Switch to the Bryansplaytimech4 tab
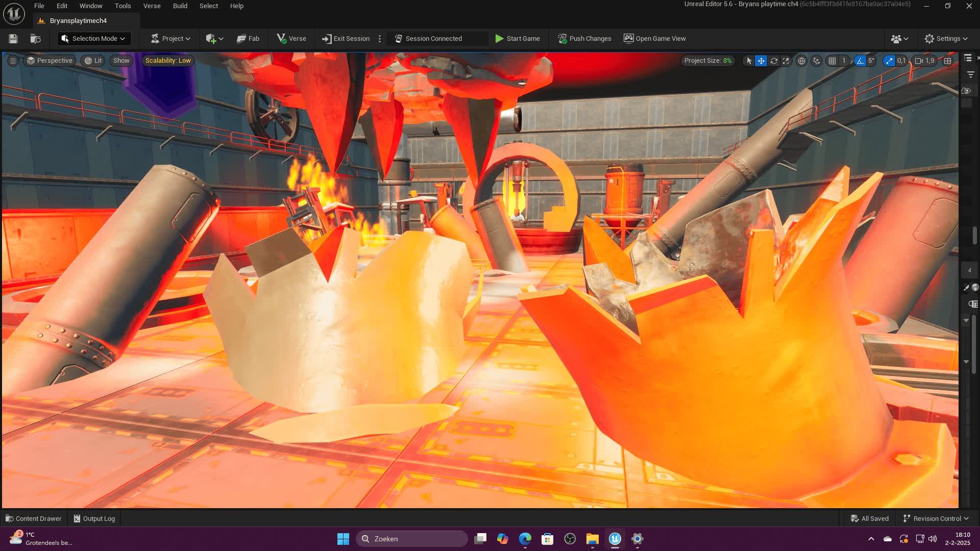 [78, 21]
